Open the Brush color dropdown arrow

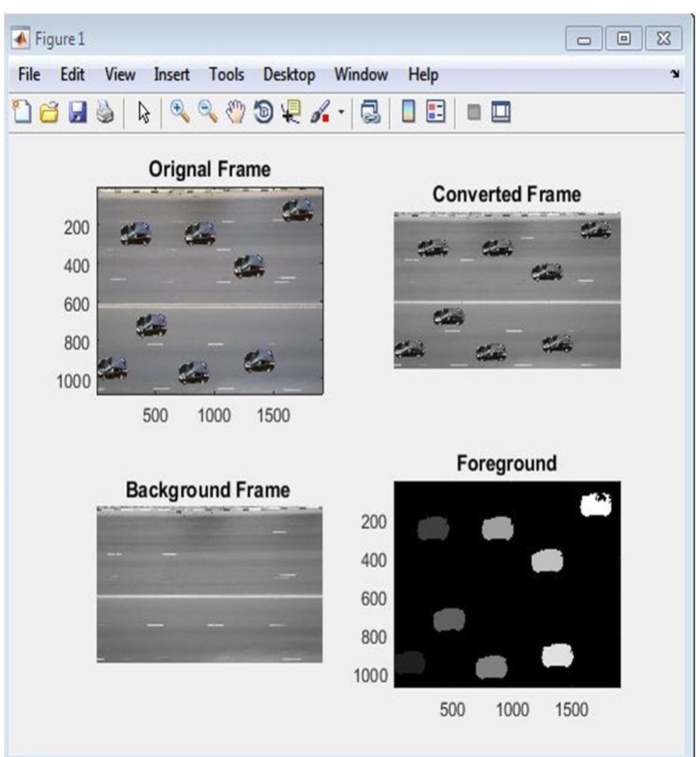[x=342, y=112]
